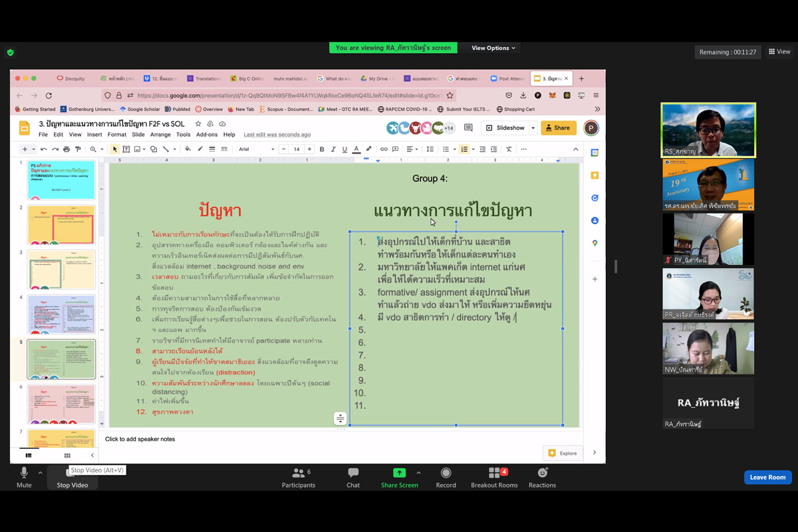Click the yellow Share button
Screen dimensions: 798x532
pos(558,128)
